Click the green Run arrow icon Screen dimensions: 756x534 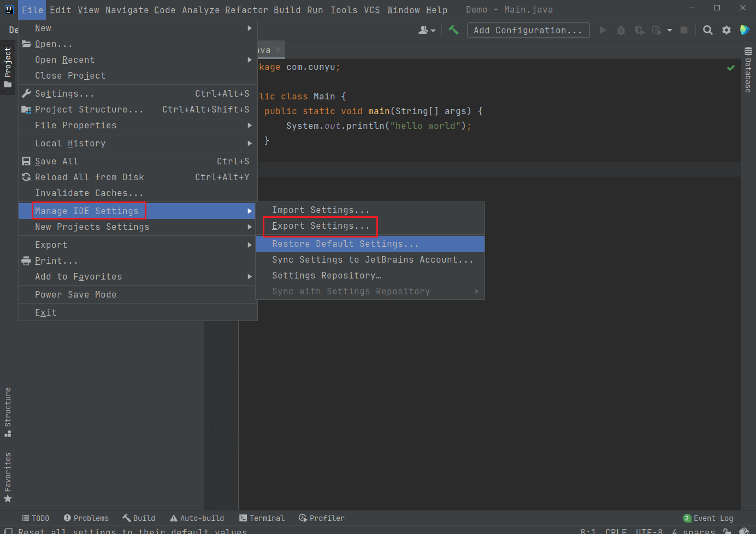(x=603, y=30)
